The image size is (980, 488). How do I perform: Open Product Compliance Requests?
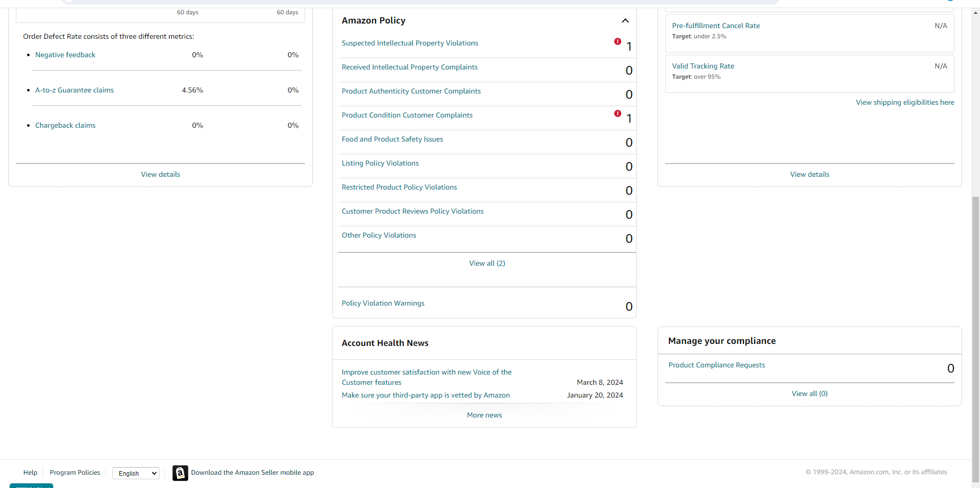(716, 365)
